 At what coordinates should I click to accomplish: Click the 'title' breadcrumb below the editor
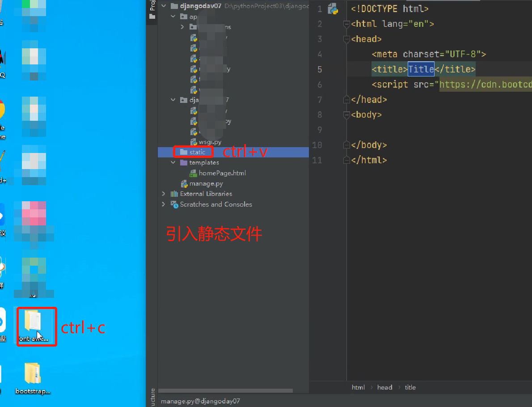pos(410,387)
